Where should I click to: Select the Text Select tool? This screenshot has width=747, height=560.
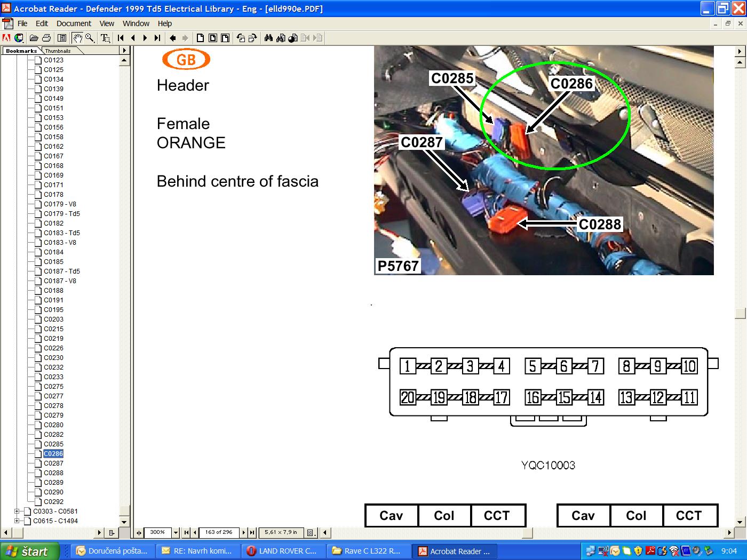(105, 38)
